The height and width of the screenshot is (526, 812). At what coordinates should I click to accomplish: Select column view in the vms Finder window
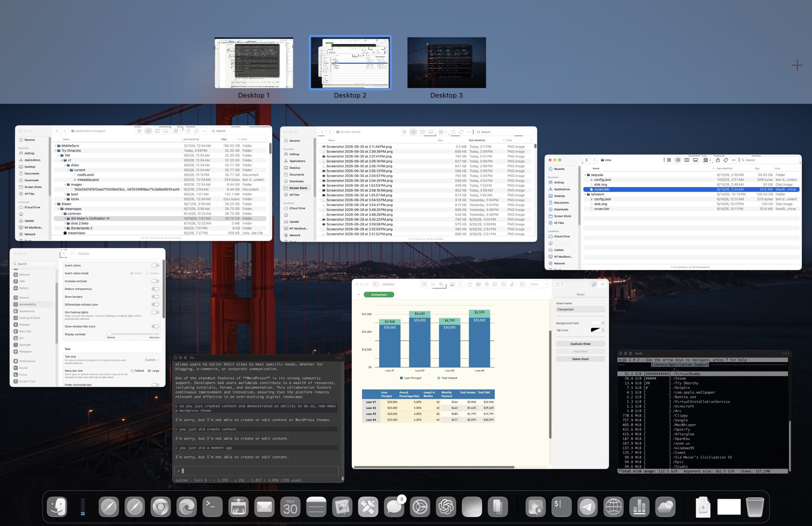[x=686, y=160]
